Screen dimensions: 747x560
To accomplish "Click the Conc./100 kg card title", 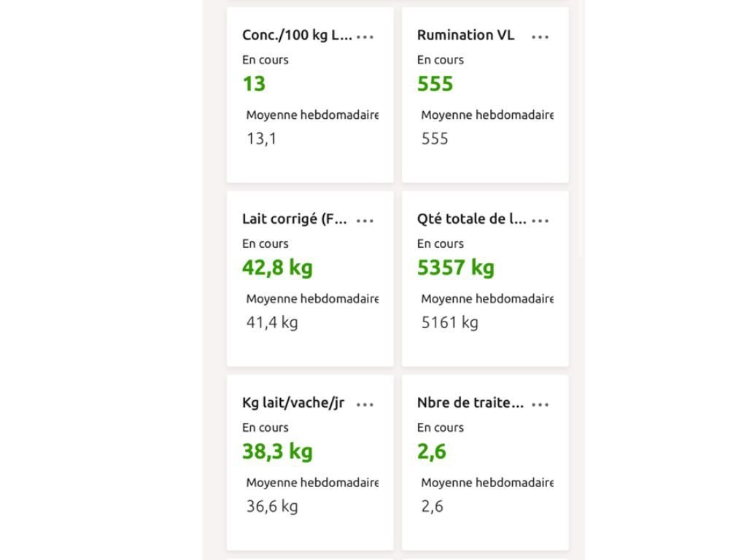I will [x=297, y=35].
